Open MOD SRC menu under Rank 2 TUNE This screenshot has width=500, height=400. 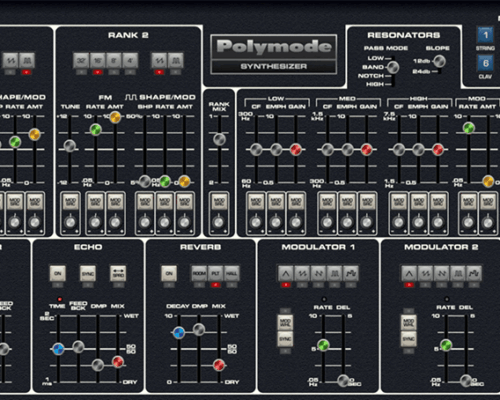70,201
